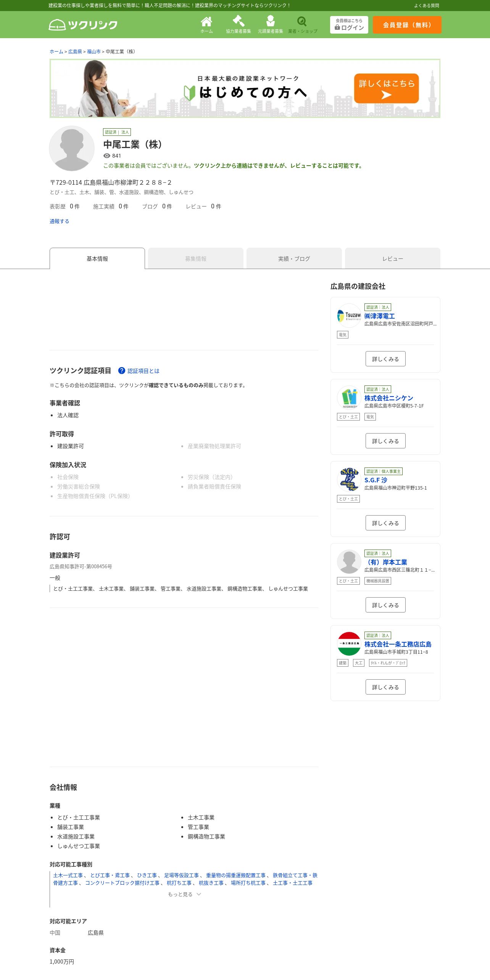The width and height of the screenshot is (490, 980).
Task: Open 重量物の揚重運搬配置工事 link
Action: pos(236,875)
